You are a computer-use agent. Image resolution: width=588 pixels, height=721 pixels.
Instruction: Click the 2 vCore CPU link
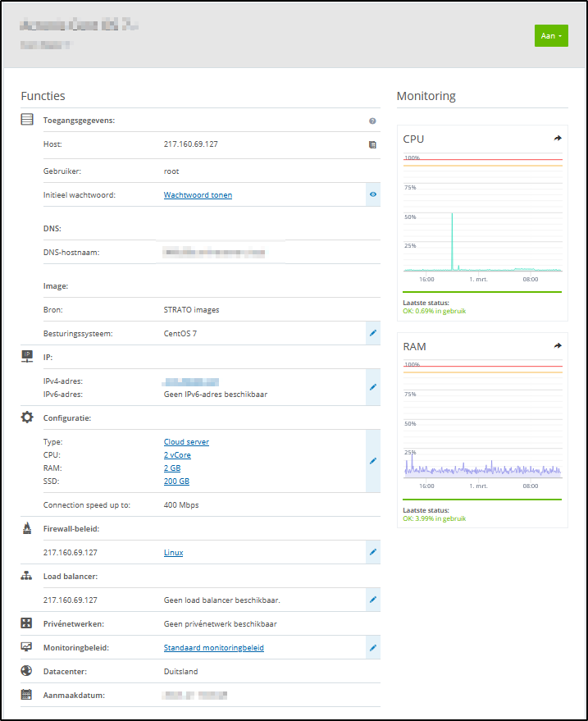[x=178, y=455]
